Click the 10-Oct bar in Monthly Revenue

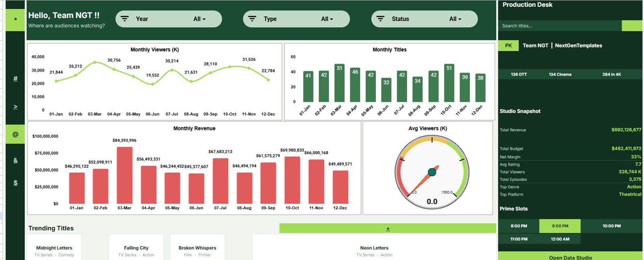292,180
